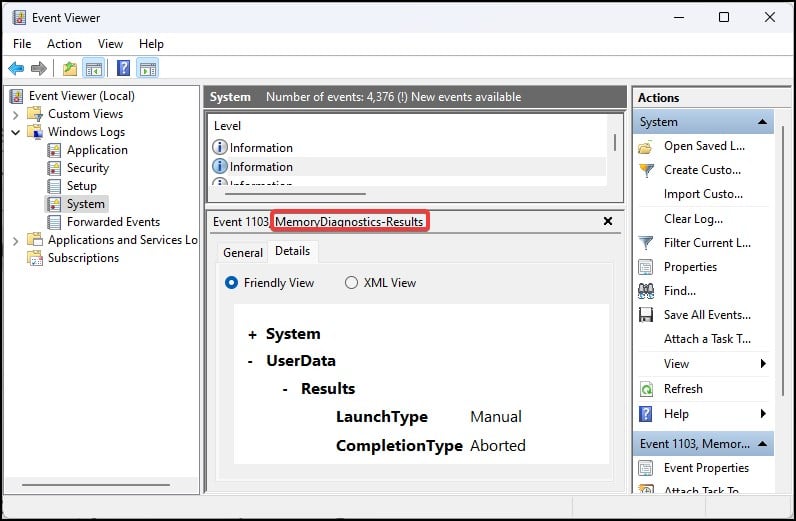Collapse the Results node in details
The image size is (796, 521).
tap(285, 389)
